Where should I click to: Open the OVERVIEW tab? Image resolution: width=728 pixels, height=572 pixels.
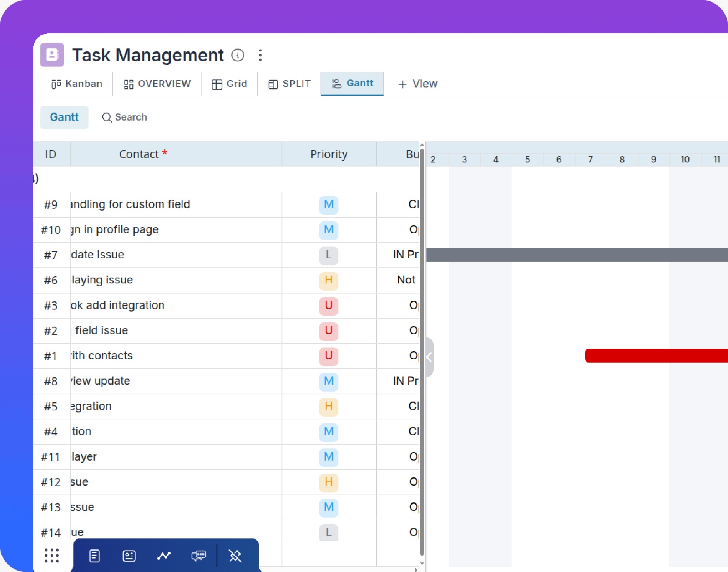coord(157,84)
